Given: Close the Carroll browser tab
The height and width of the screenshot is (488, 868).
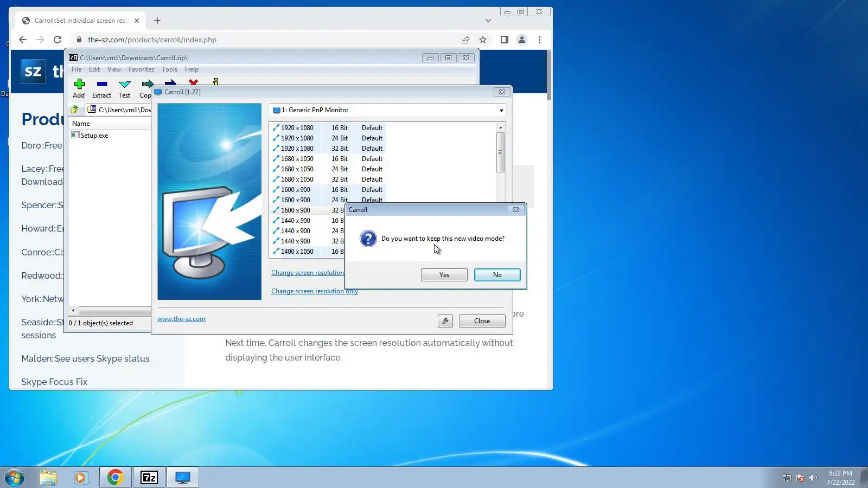Looking at the screenshot, I should (x=137, y=21).
